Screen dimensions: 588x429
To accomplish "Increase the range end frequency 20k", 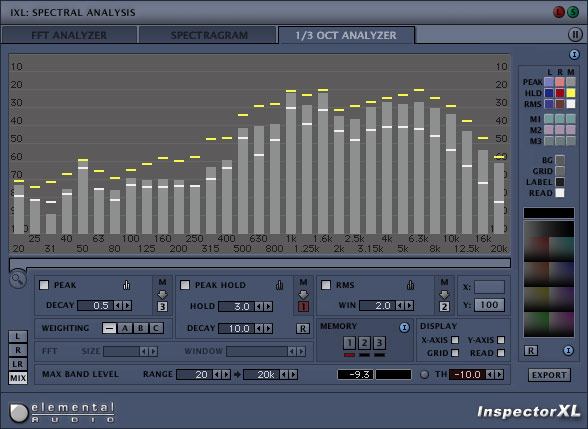I will 293,374.
